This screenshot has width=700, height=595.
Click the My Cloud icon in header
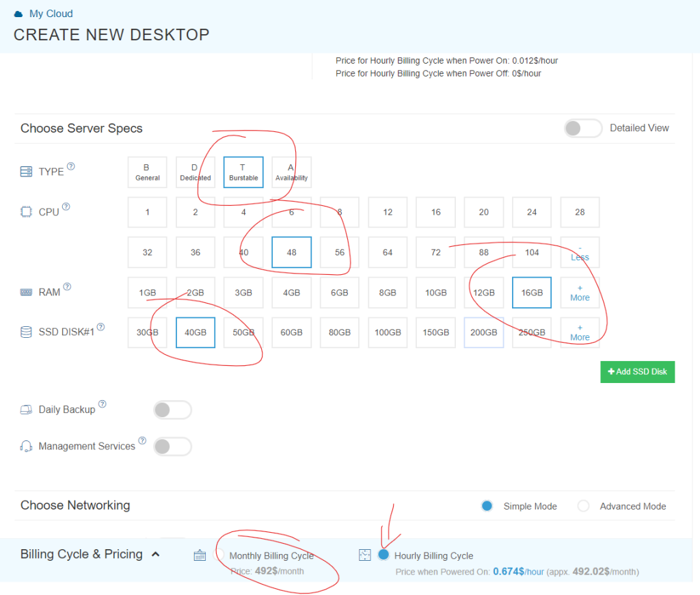click(x=18, y=14)
